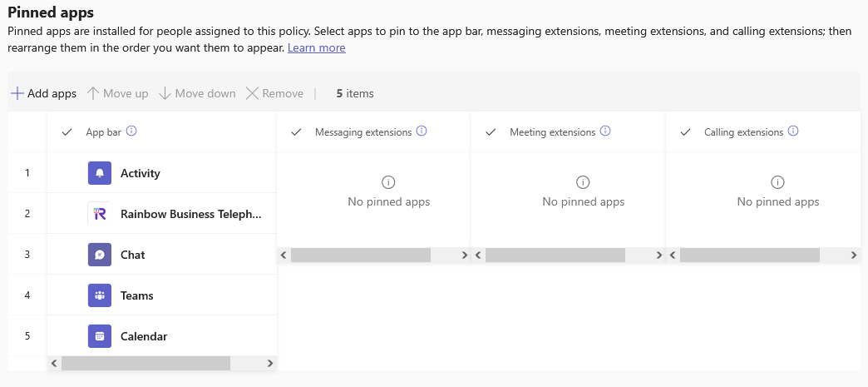Click info icon next to App bar
Screen dimensions: 868x387
click(131, 131)
